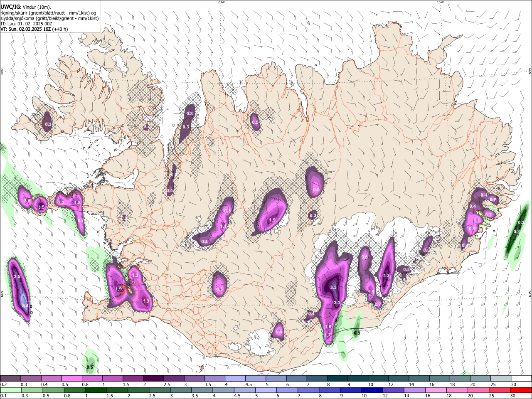The image size is (532, 399).
Task: Click the red rain swatch after 30
Action: click(x=520, y=390)
